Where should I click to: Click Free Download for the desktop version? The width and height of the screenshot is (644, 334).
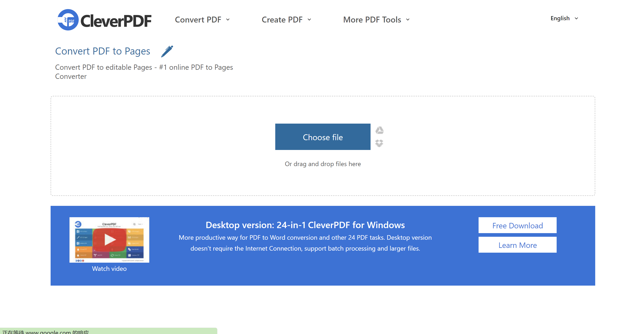pyautogui.click(x=517, y=225)
